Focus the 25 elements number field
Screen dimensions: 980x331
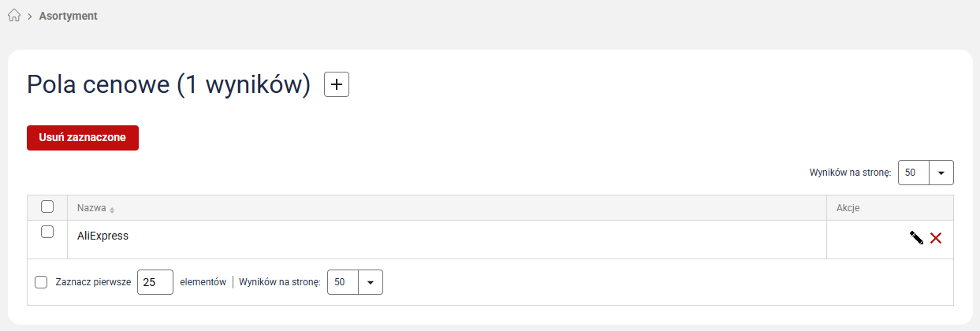155,282
